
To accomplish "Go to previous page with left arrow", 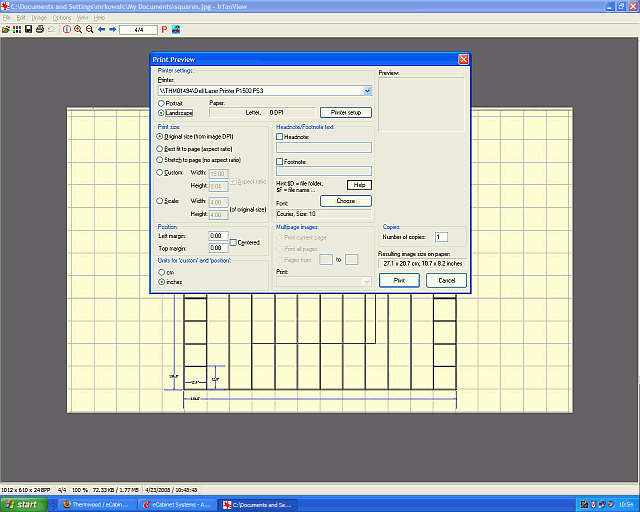I will tap(101, 29).
